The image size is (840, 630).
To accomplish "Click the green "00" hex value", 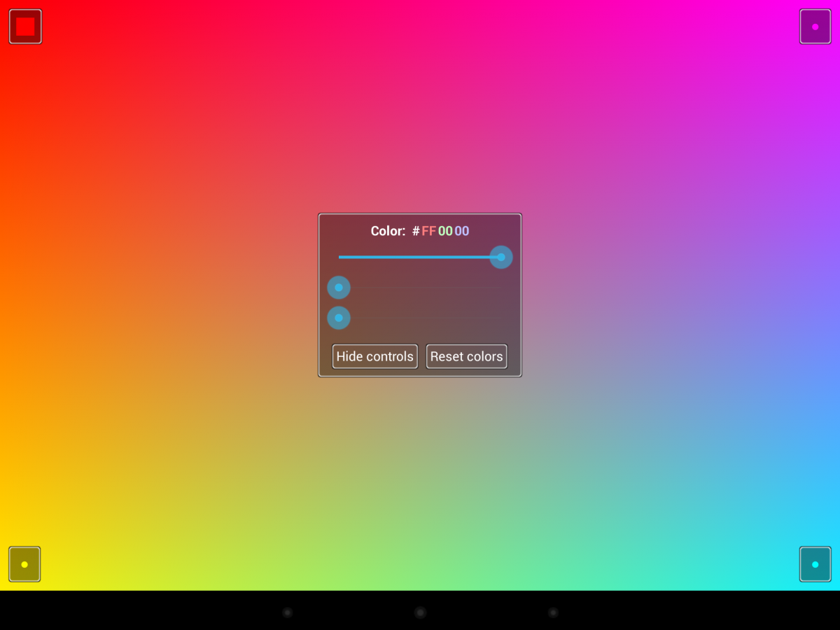I will coord(445,231).
